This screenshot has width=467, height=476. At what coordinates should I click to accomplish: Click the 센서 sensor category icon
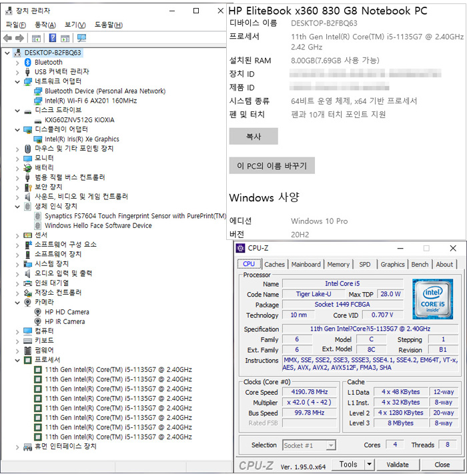click(27, 235)
